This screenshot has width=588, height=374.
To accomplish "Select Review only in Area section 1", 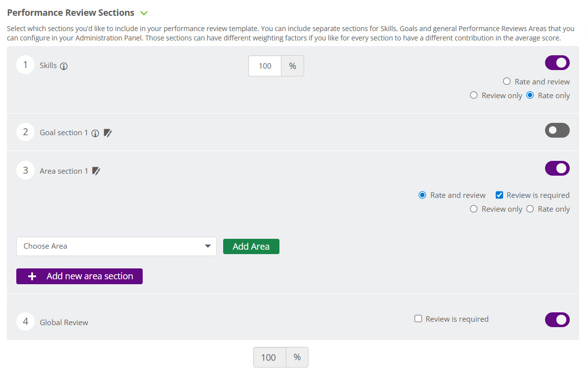I will [x=474, y=209].
